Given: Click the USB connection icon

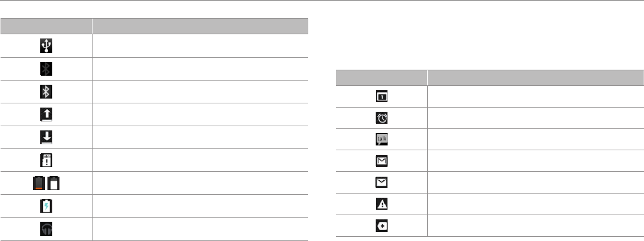Looking at the screenshot, I should pyautogui.click(x=46, y=46).
